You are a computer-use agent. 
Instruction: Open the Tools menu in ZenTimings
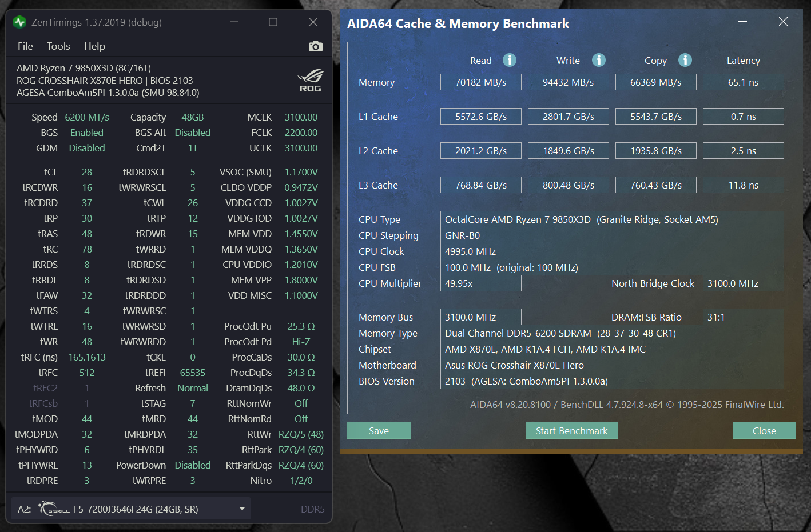click(58, 46)
